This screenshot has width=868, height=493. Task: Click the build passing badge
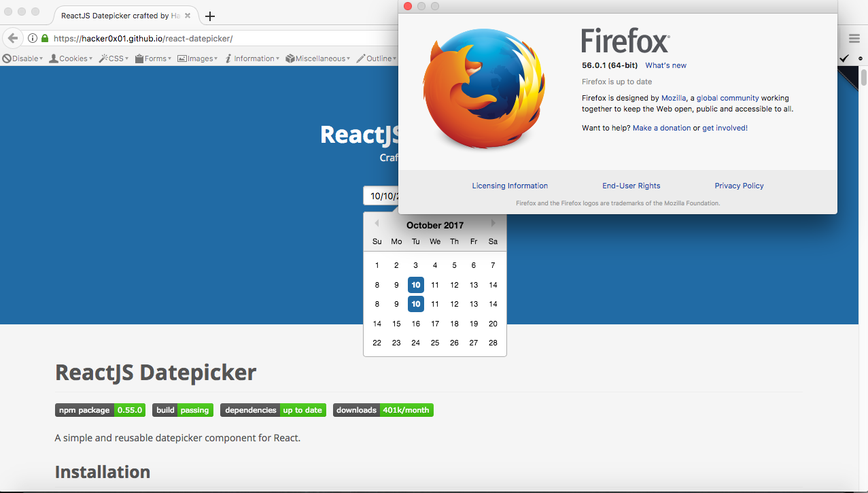(183, 410)
